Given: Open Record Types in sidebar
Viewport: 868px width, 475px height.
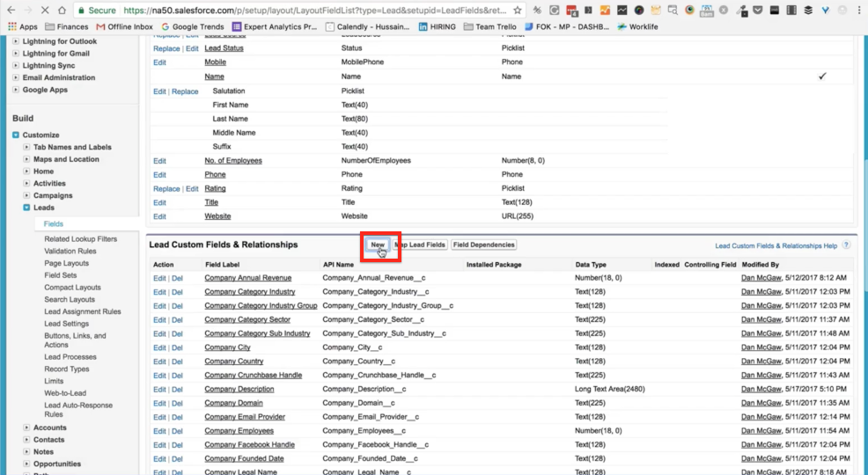Looking at the screenshot, I should pos(66,369).
